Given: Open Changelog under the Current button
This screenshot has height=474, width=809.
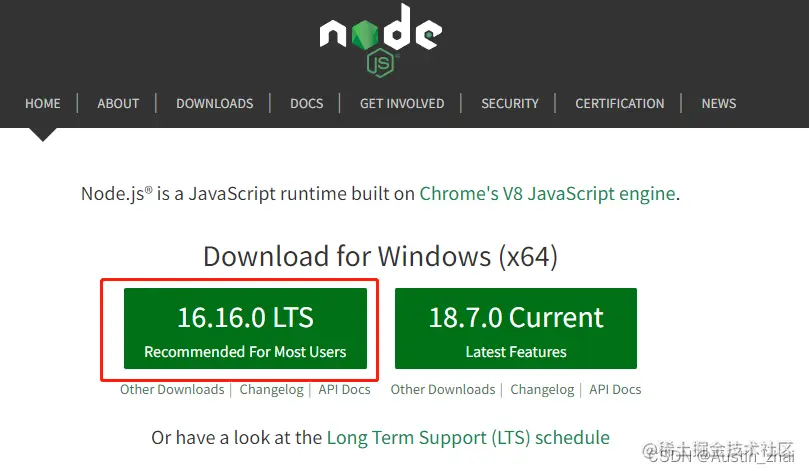Looking at the screenshot, I should click(542, 389).
